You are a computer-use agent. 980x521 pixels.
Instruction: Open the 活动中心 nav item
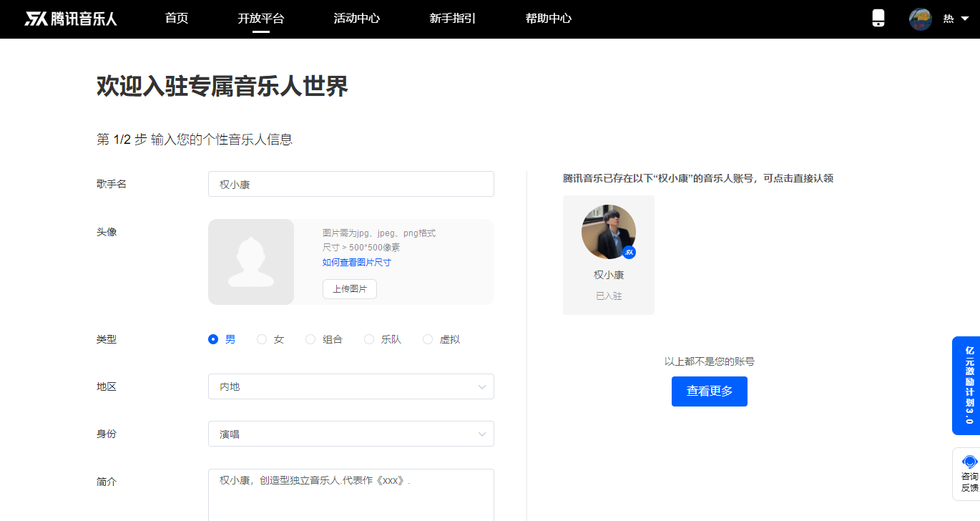pos(356,19)
